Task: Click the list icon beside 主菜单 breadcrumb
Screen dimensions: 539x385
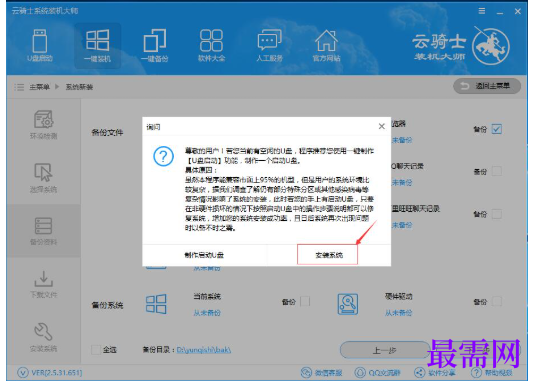Action: (x=19, y=87)
